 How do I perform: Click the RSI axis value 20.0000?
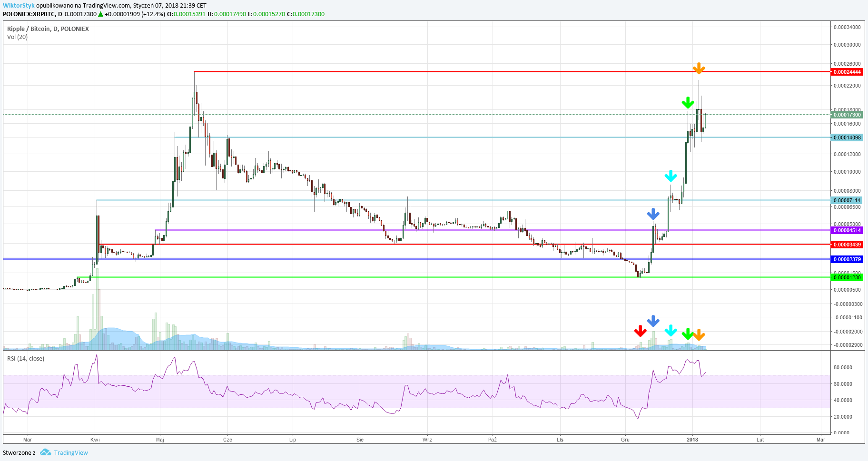[843, 417]
